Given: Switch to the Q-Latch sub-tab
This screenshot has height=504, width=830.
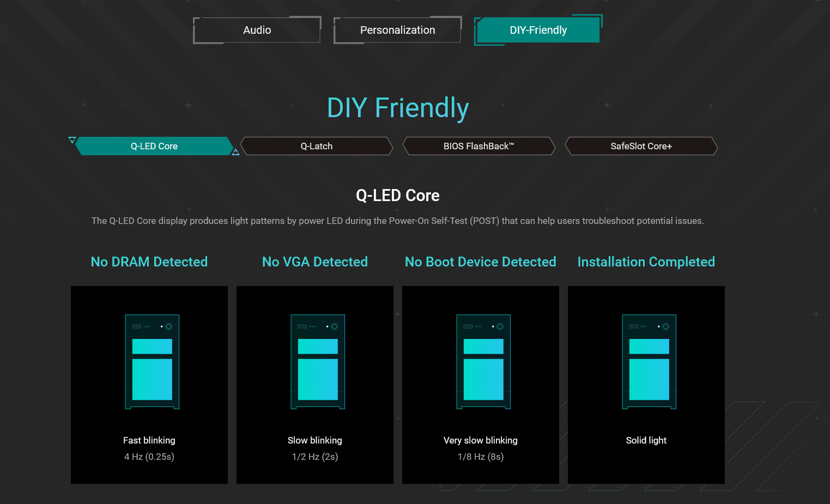Looking at the screenshot, I should tap(317, 146).
